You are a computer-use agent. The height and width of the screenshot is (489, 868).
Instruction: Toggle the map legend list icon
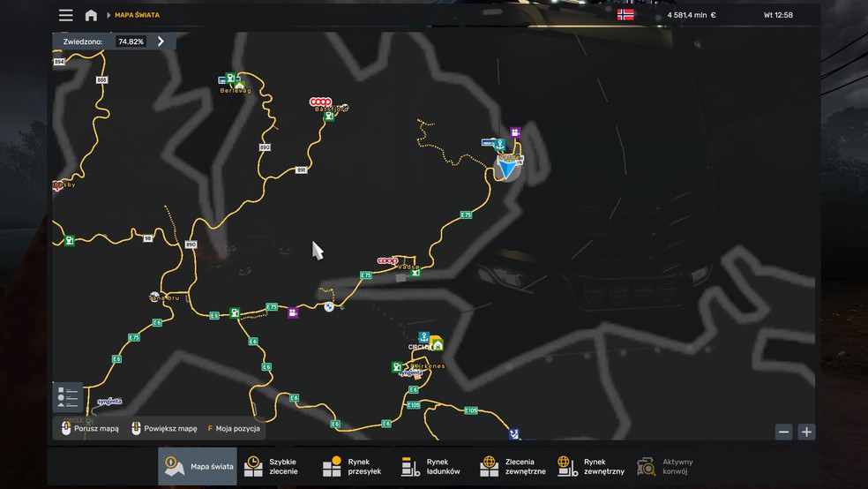point(68,397)
